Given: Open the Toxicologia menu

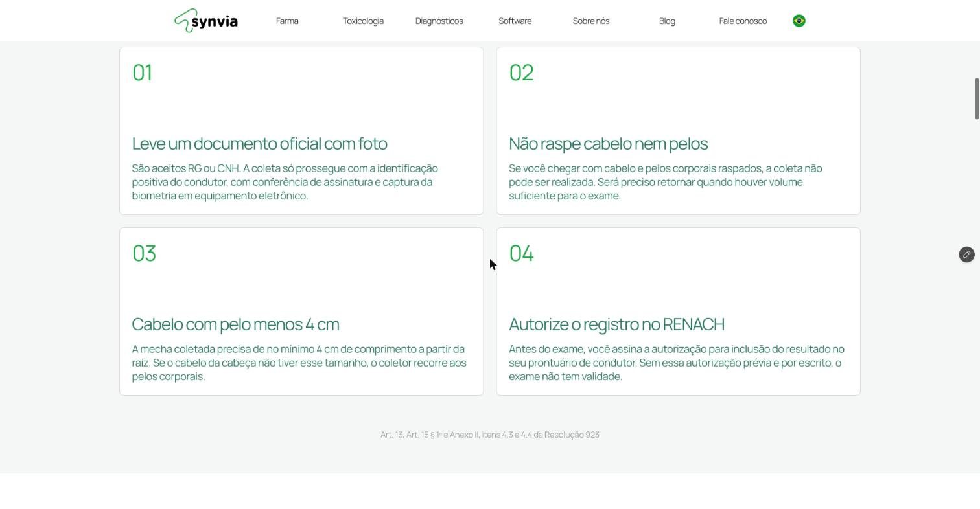Looking at the screenshot, I should [x=363, y=21].
